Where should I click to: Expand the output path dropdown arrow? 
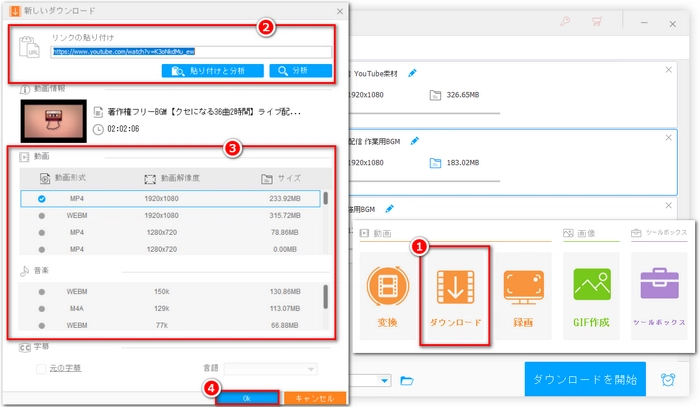click(384, 380)
